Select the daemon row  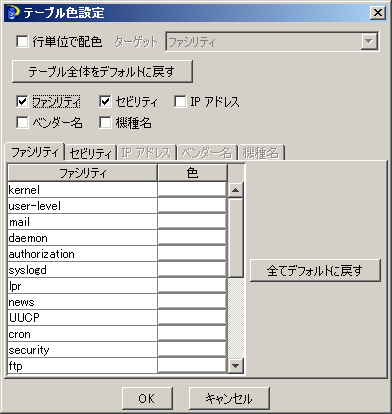coord(82,238)
